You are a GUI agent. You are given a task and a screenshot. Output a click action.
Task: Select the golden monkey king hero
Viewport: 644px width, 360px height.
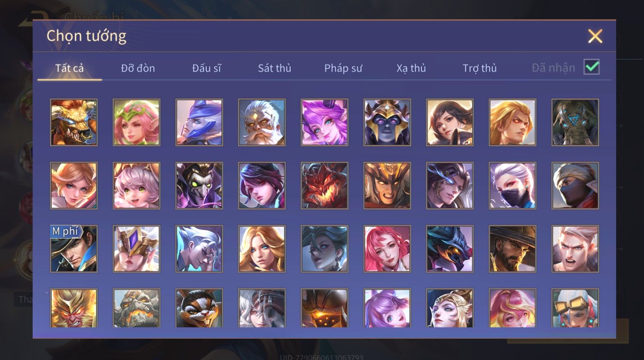click(74, 308)
